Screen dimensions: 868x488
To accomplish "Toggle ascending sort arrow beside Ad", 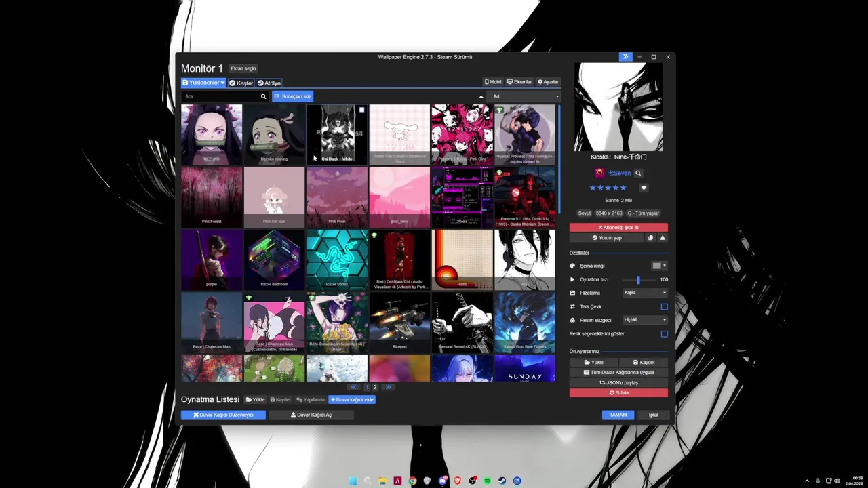I will [x=481, y=96].
